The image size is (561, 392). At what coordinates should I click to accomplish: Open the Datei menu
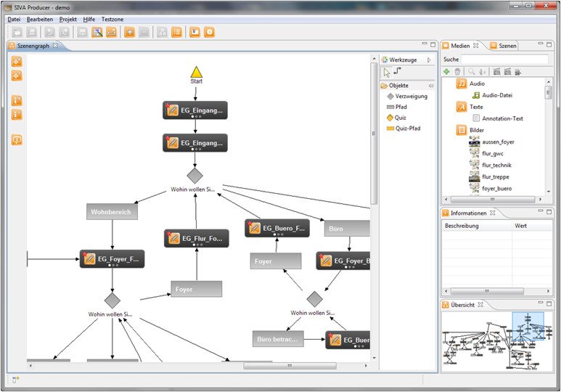tap(14, 19)
